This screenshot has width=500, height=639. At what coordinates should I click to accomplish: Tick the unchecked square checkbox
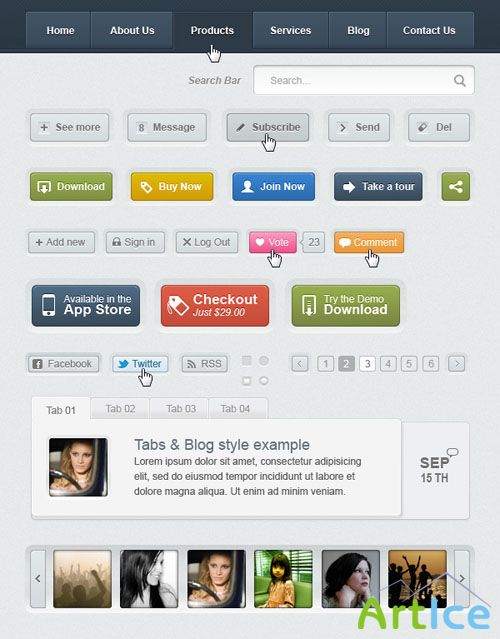click(x=247, y=381)
